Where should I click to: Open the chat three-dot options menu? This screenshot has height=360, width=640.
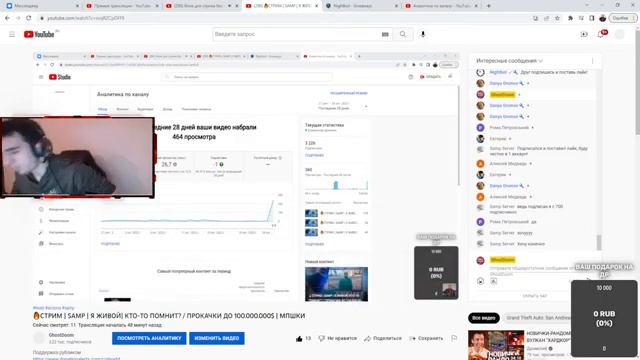click(592, 61)
